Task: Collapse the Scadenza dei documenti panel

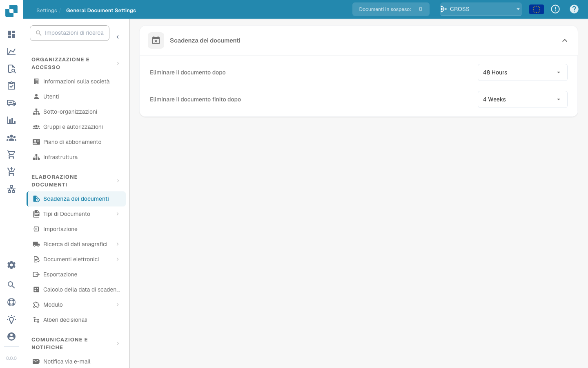Action: tap(565, 40)
